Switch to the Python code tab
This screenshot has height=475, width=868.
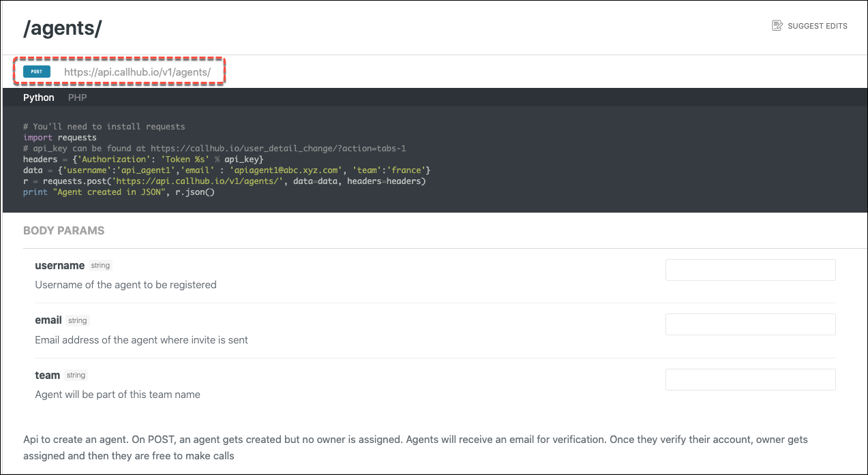[39, 97]
